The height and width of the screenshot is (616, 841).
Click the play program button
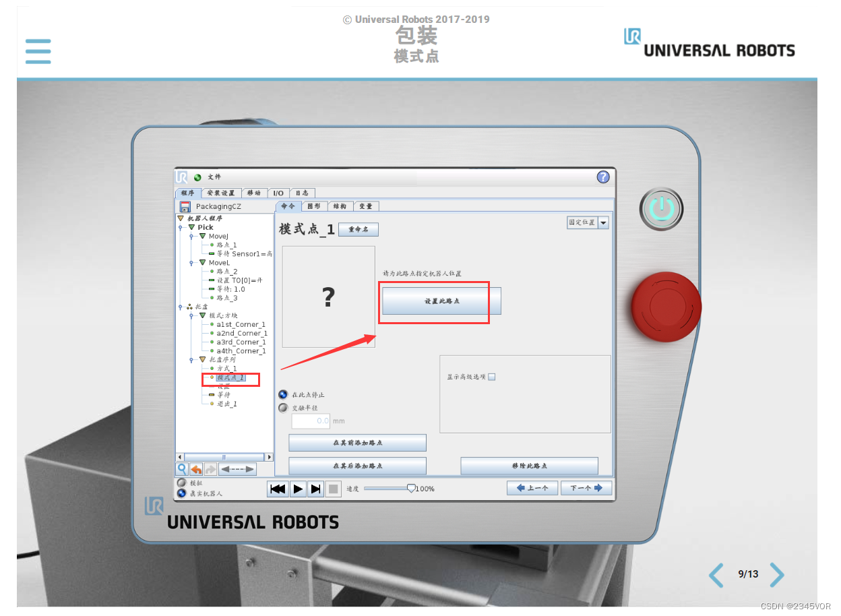[298, 489]
